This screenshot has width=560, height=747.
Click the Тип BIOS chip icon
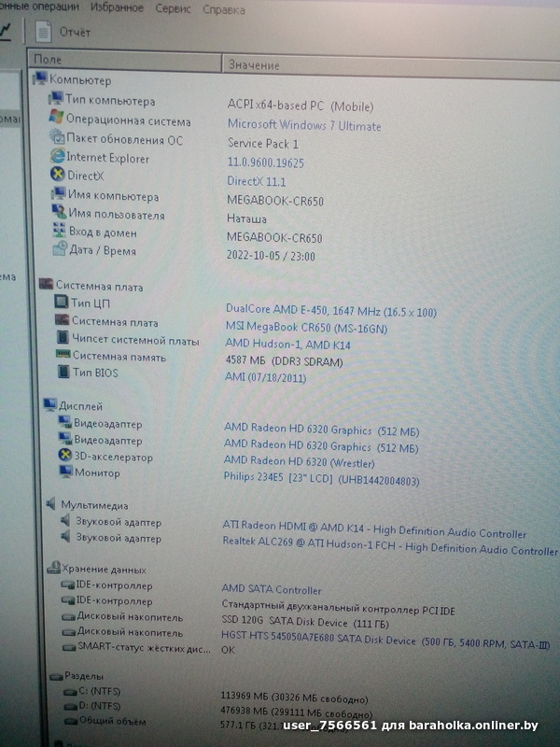point(63,372)
